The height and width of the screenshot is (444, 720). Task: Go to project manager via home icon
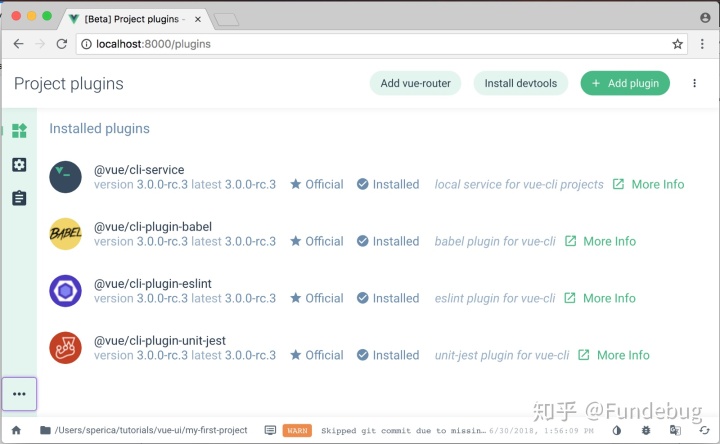point(16,430)
